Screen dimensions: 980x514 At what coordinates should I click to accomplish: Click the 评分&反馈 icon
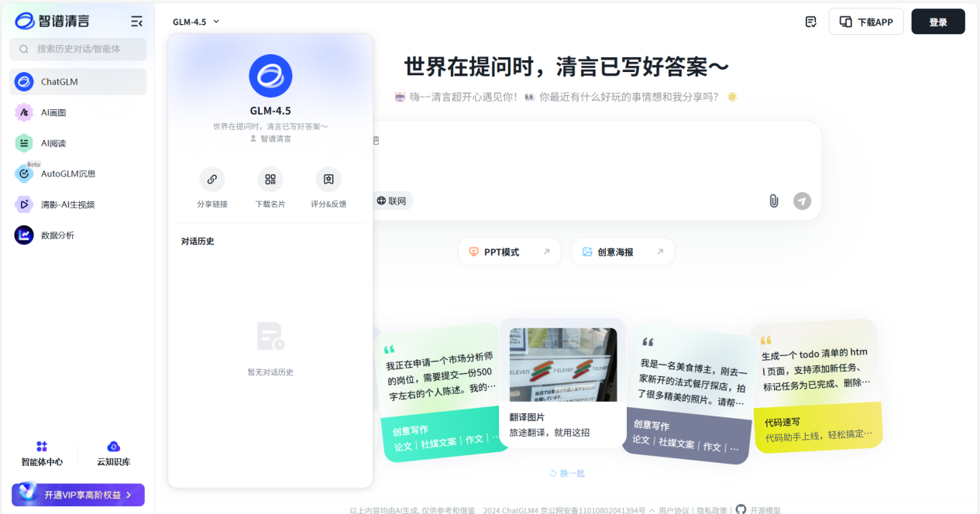328,180
